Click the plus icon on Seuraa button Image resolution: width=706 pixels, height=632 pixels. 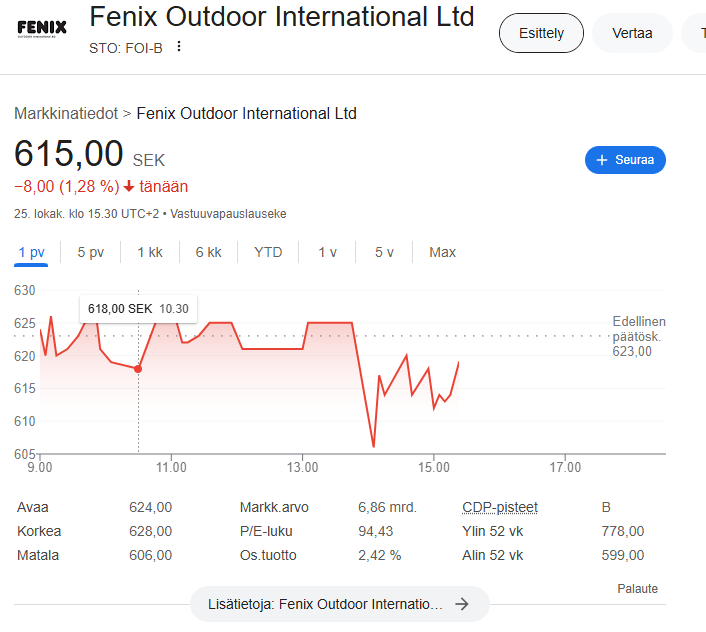pos(602,160)
